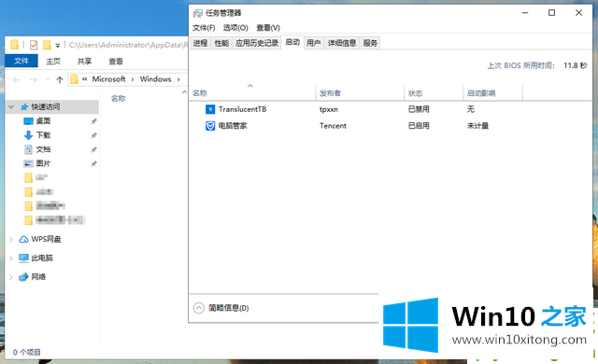The image size is (598, 364).
Task: Click the Microsoft breadcrumb in address bar
Action: [108, 79]
